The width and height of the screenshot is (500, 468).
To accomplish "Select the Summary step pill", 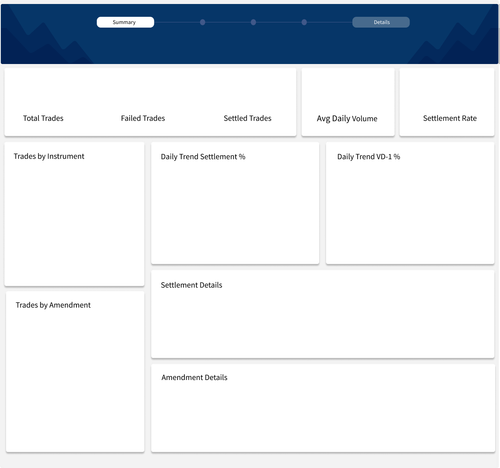I will click(125, 22).
